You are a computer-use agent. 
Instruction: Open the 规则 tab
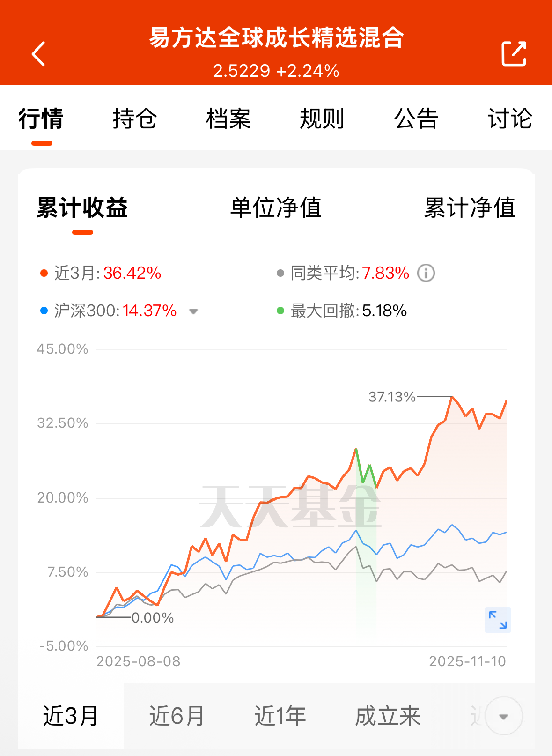pyautogui.click(x=322, y=119)
